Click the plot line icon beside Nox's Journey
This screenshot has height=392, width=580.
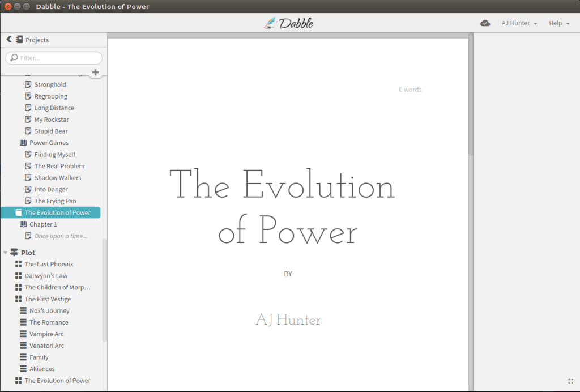point(23,311)
